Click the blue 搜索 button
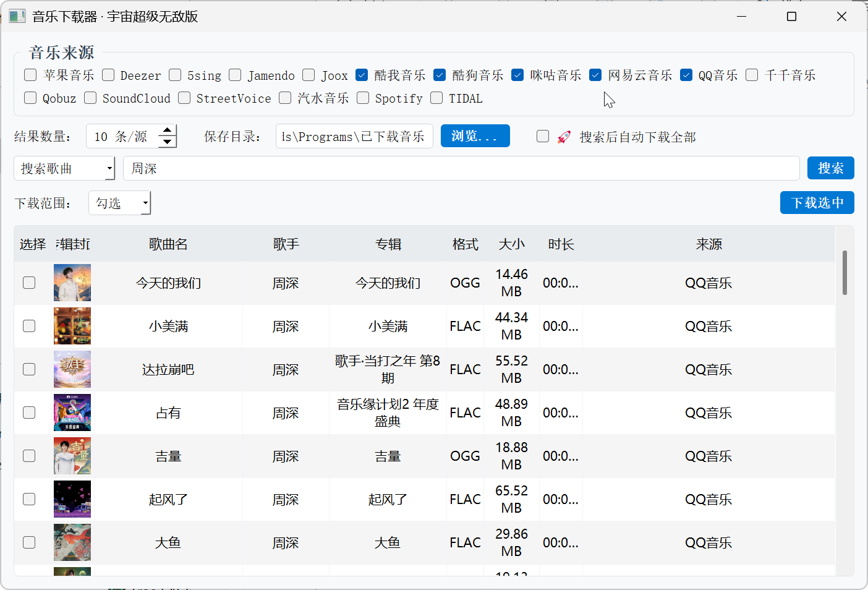 click(830, 168)
